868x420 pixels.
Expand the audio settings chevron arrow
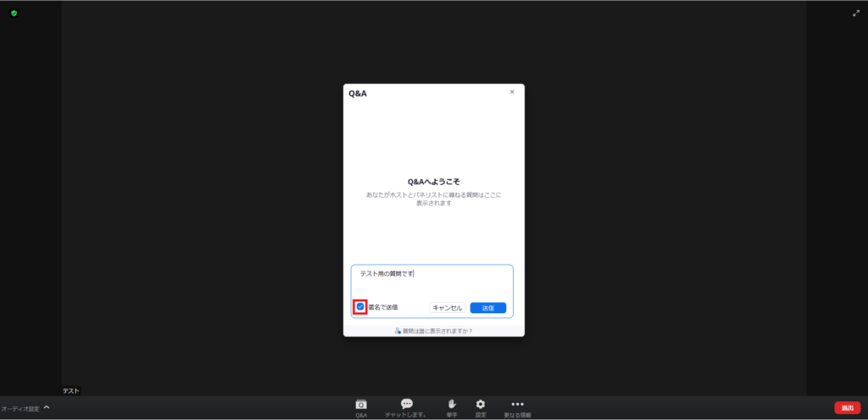click(47, 408)
